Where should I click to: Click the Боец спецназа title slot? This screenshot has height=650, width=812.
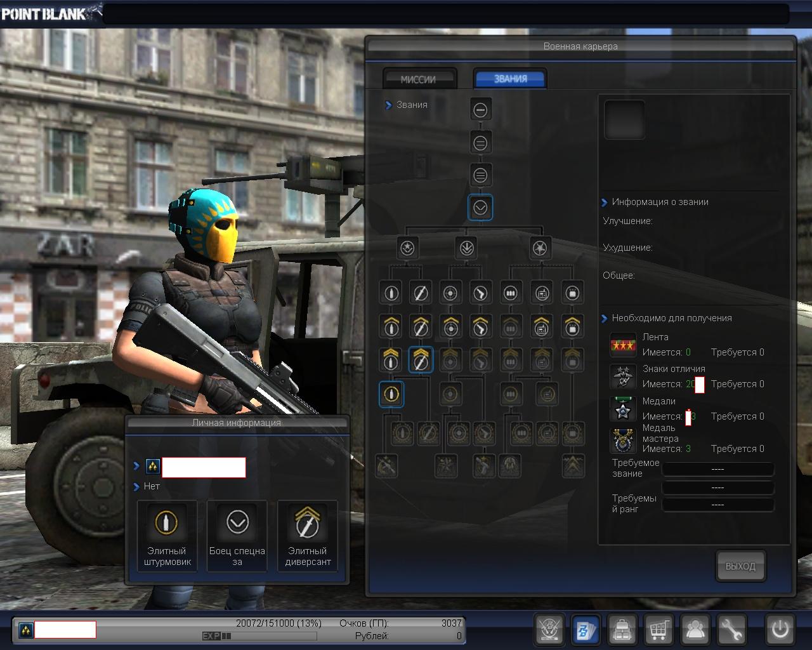tap(237, 536)
